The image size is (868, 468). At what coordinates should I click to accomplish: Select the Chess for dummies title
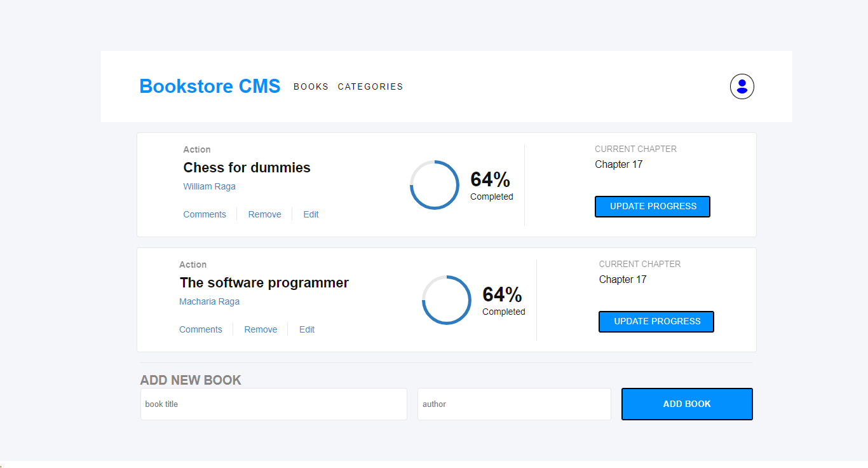click(247, 167)
